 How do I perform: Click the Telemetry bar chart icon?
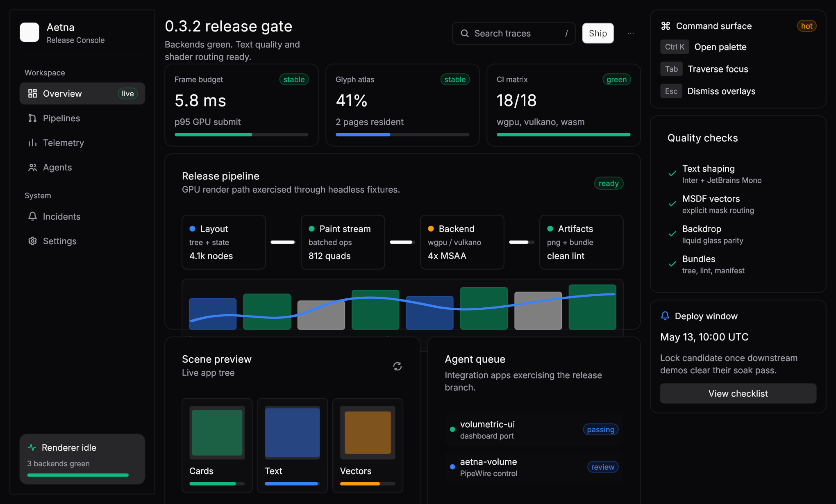(32, 143)
